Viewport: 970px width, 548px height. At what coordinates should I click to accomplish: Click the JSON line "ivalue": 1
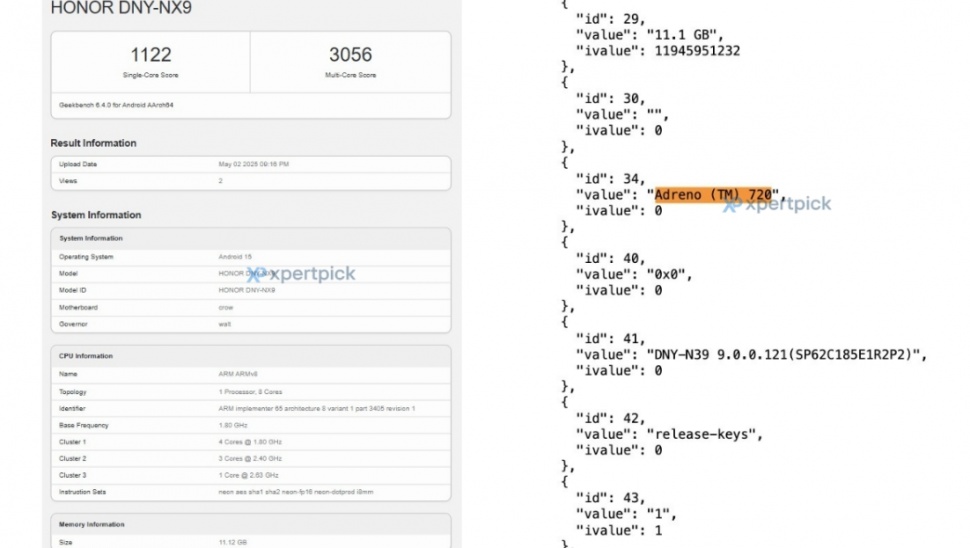[619, 531]
